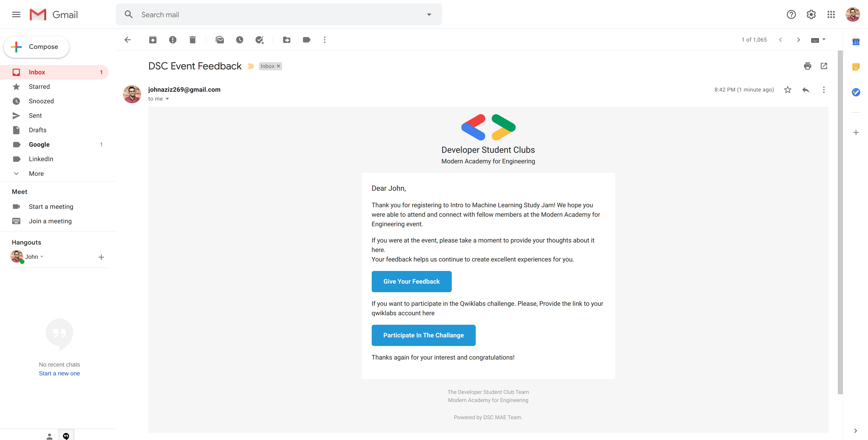Click the Compose button
The image size is (868, 440).
point(36,47)
